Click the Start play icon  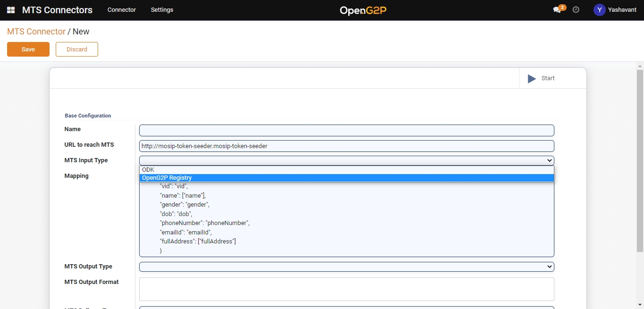coord(532,79)
